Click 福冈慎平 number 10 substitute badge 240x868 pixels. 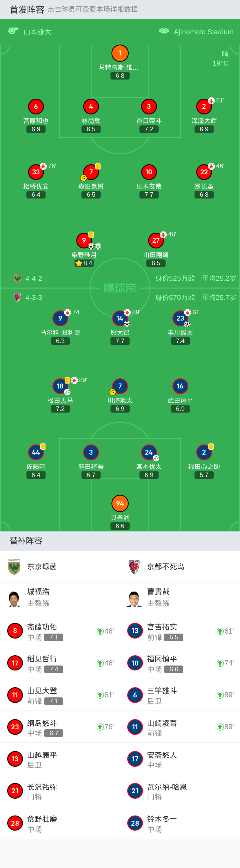[135, 663]
